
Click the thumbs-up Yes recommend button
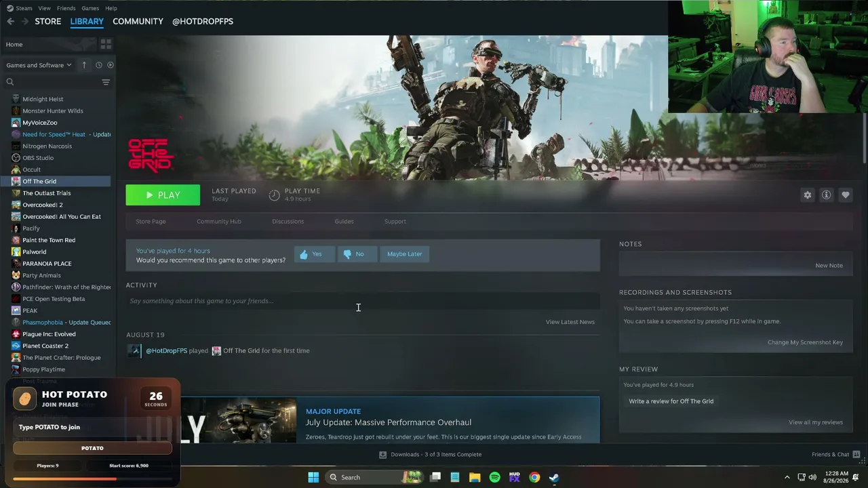click(x=314, y=254)
